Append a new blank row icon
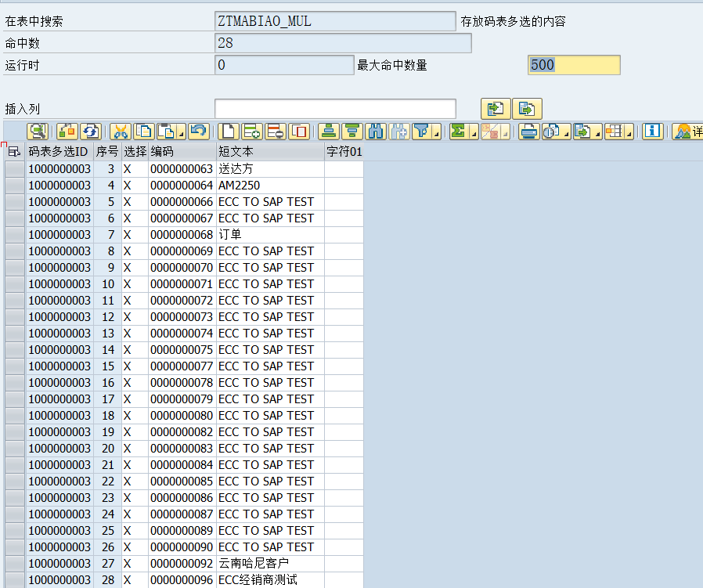 [229, 132]
